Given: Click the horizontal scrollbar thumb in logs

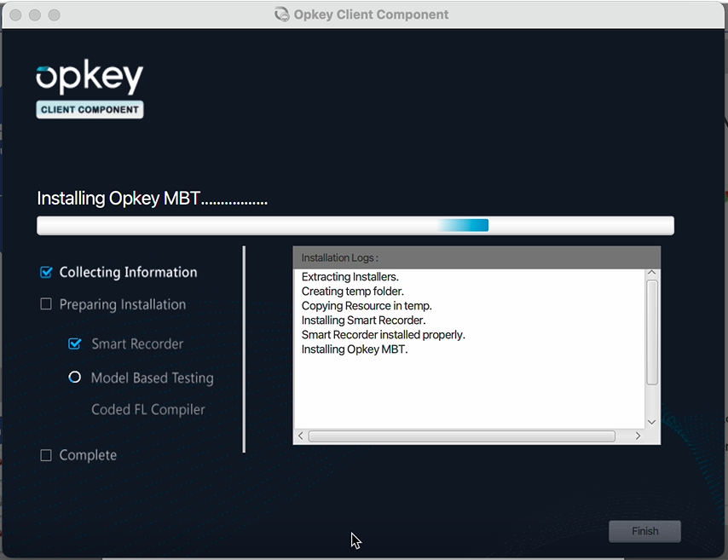Looking at the screenshot, I should click(462, 436).
